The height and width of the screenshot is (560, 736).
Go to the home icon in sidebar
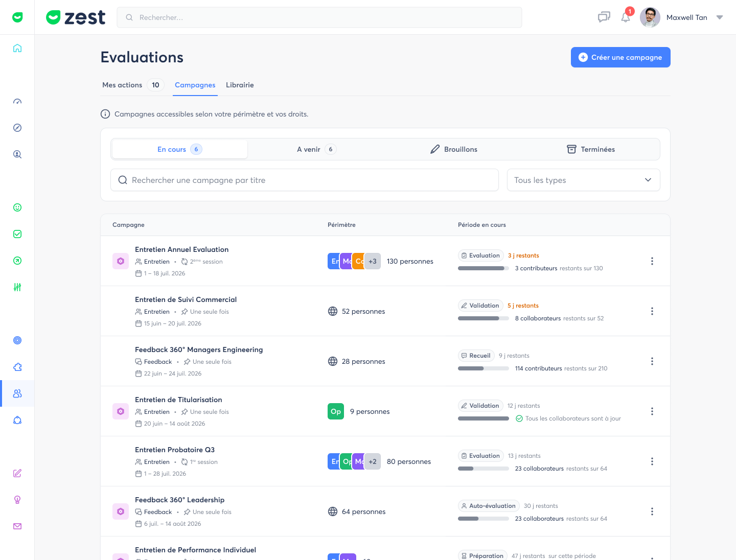click(x=17, y=48)
